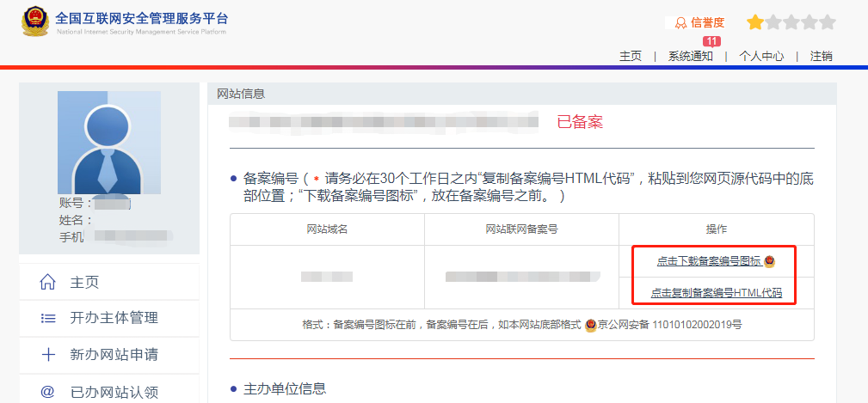Viewport: 868px width, 403px height.
Task: Click the house icon in the left sidebar
Action: tap(48, 283)
